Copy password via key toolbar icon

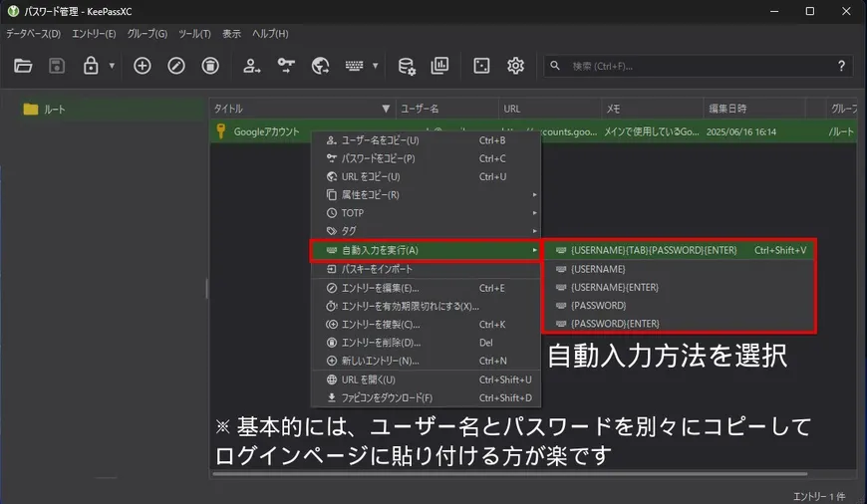[286, 66]
